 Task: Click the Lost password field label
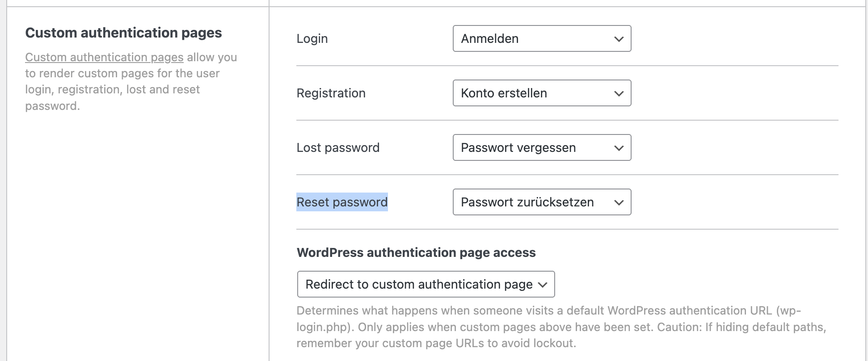pyautogui.click(x=338, y=148)
